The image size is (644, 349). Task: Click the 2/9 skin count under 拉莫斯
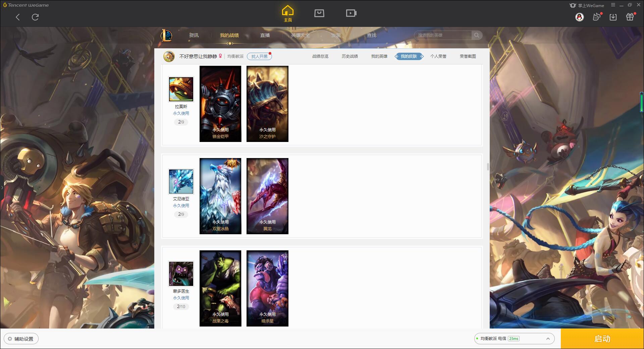click(181, 122)
